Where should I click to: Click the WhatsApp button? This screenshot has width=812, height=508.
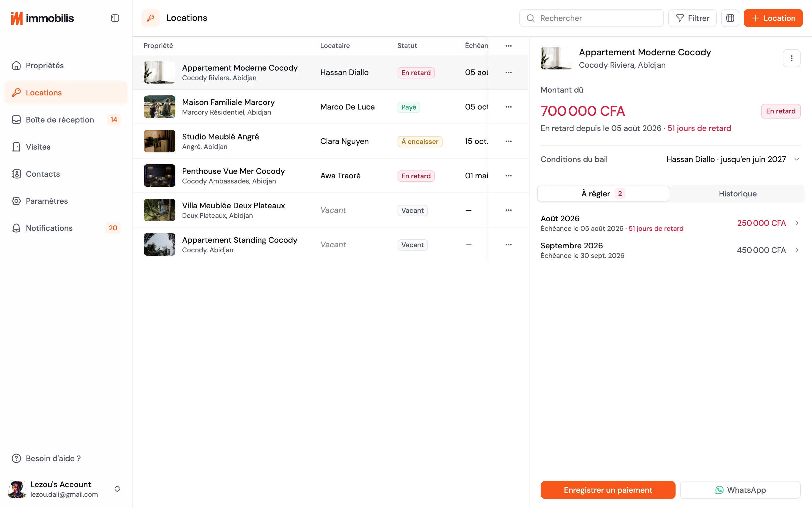coord(740,490)
